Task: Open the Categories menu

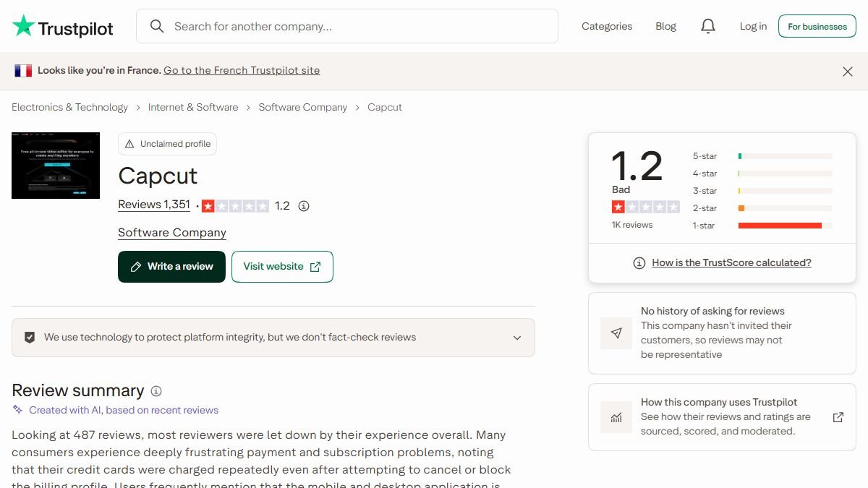Action: tap(607, 27)
